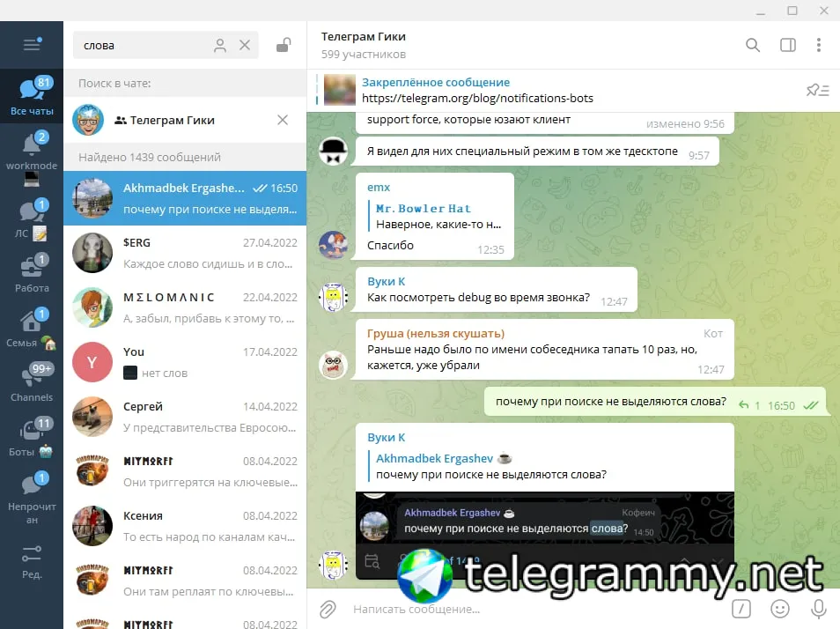The width and height of the screenshot is (840, 629).
Task: Show pinned messages list icon
Action: tap(818, 90)
